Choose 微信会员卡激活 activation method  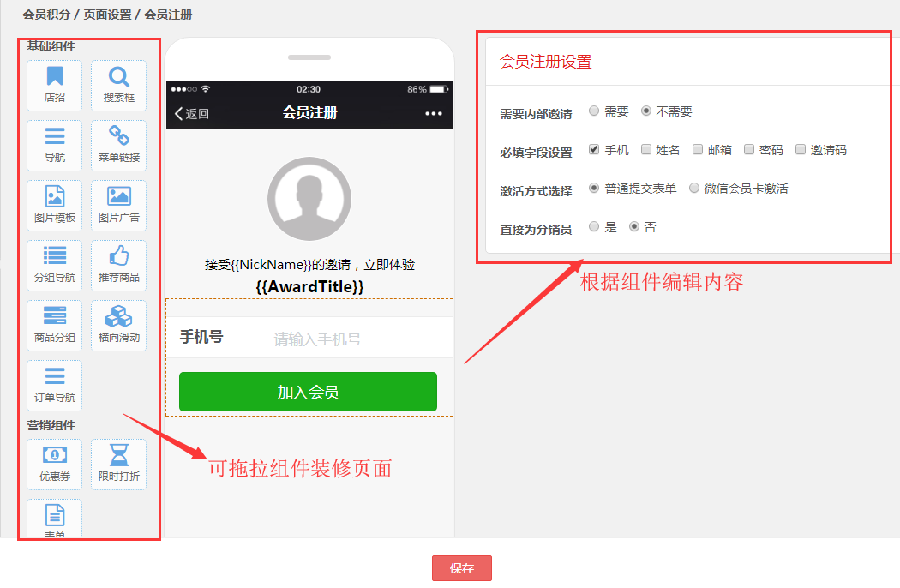click(694, 188)
